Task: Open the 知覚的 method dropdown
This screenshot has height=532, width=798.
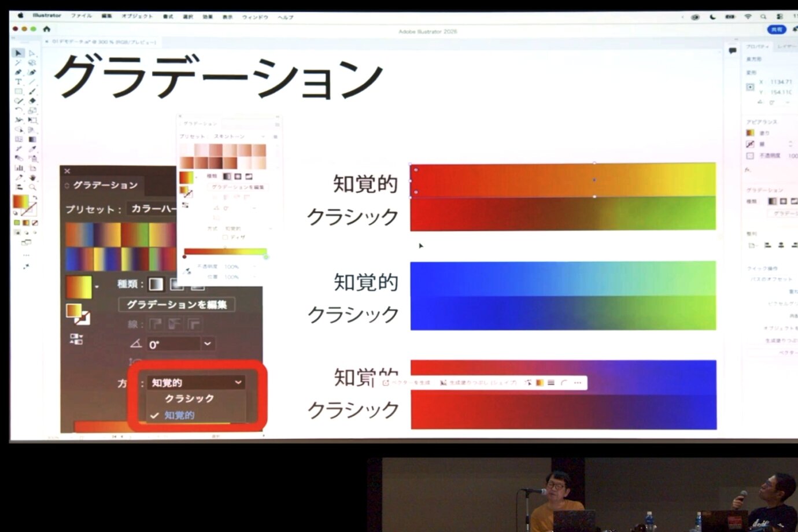Action: (x=196, y=382)
